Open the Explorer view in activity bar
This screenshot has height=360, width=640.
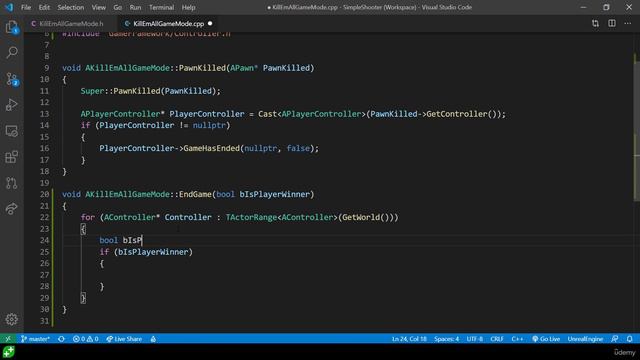[x=11, y=27]
